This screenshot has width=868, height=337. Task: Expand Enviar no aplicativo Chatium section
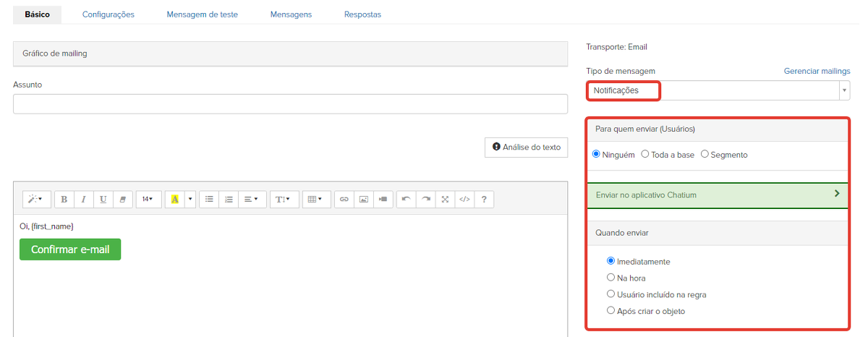717,195
